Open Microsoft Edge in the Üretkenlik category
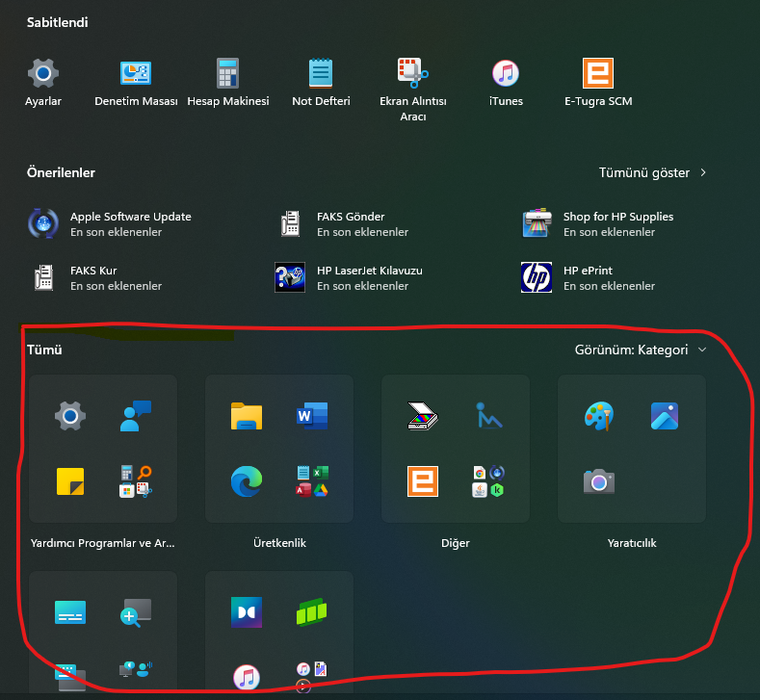This screenshot has height=700, width=760. pos(247,481)
